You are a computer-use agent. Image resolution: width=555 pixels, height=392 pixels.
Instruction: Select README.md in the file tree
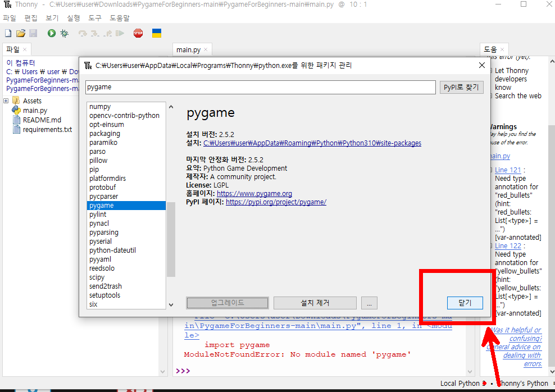[42, 120]
